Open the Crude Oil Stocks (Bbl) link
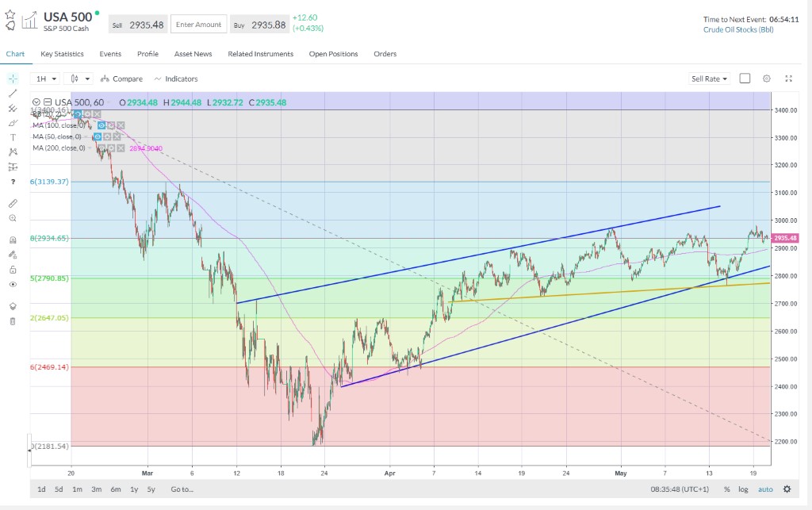 (737, 30)
